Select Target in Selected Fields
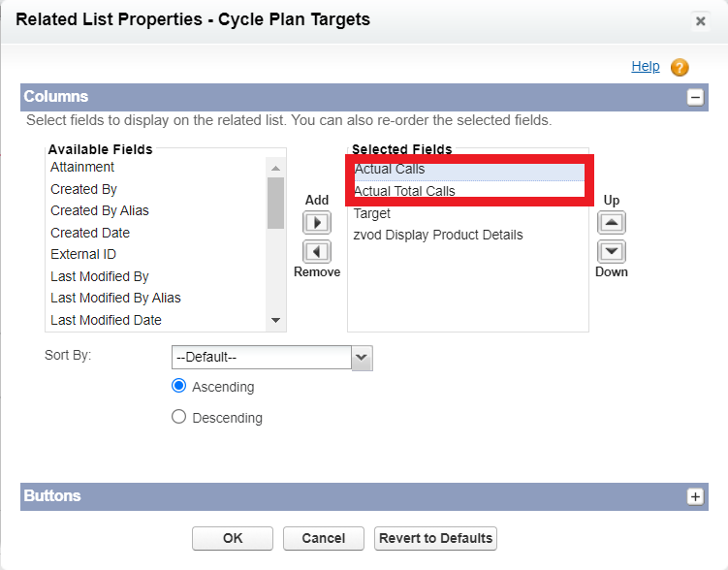This screenshot has width=728, height=570. (372, 213)
